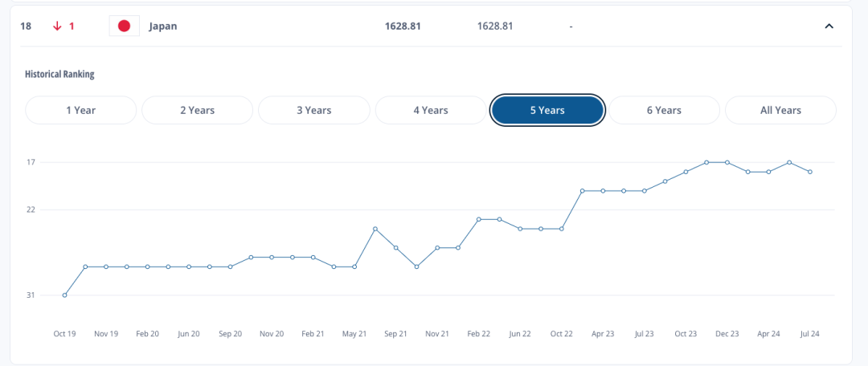Switch to 3 Years view
Screen dimensions: 868x366
click(x=314, y=110)
